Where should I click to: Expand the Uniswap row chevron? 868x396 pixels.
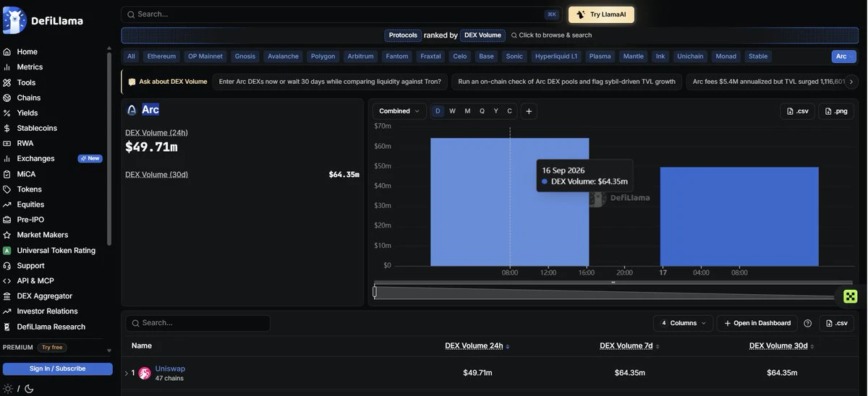coord(127,374)
